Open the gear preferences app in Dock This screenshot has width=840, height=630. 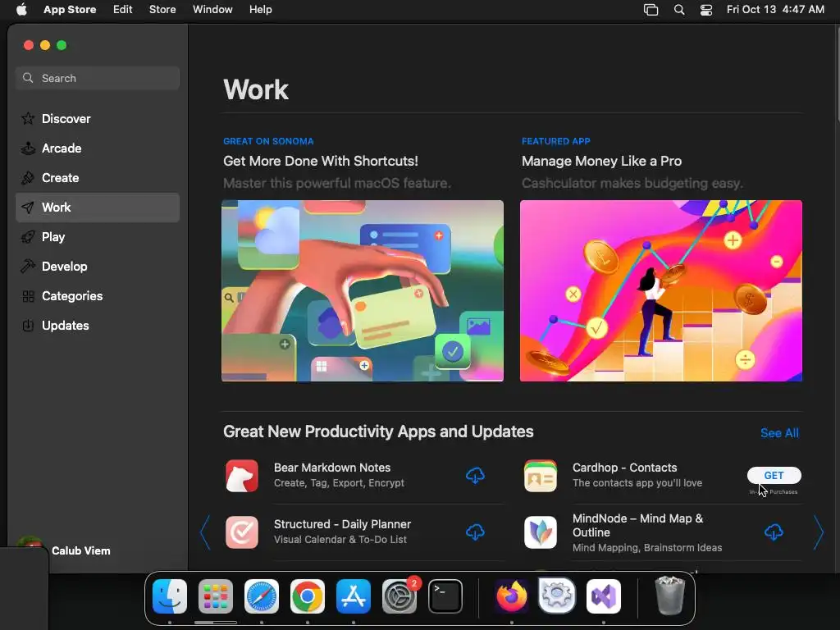click(557, 596)
